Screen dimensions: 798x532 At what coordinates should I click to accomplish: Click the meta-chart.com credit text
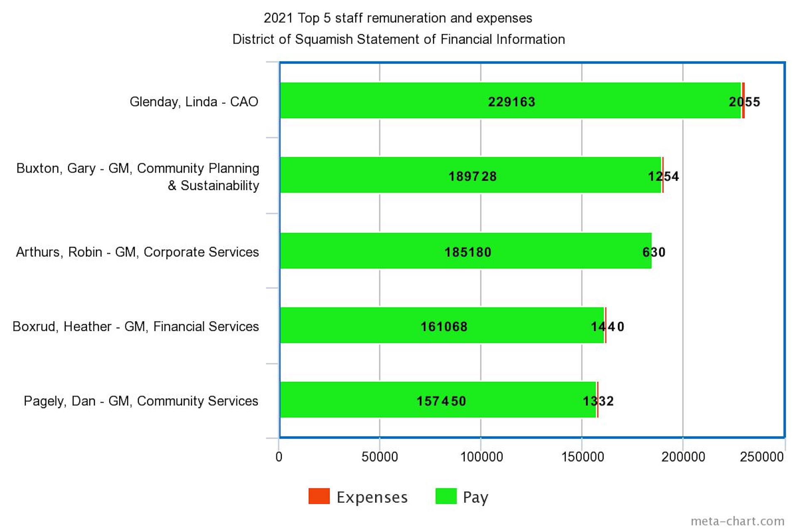[x=738, y=521]
